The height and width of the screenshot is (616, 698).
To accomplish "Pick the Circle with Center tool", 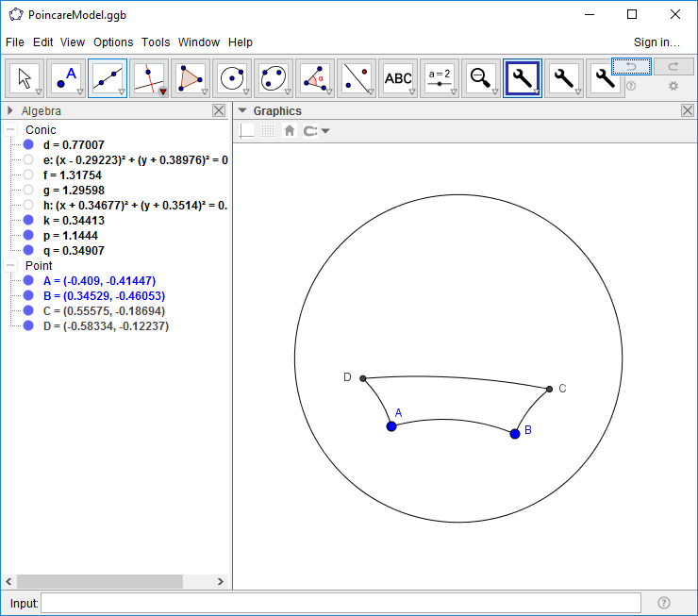I will [x=232, y=78].
